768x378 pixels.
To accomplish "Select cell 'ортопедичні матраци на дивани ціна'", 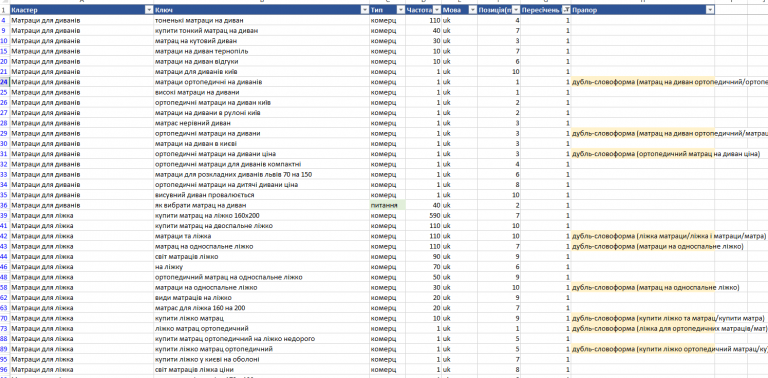I will 261,154.
